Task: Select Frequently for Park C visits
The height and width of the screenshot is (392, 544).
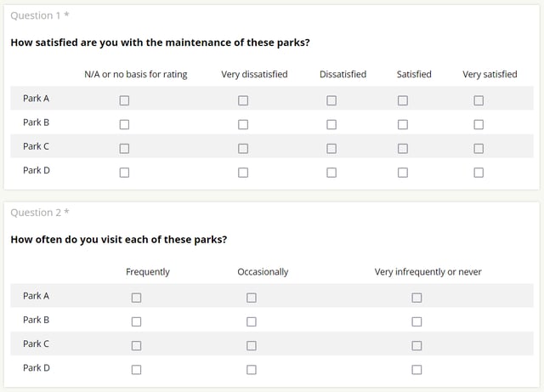Action: [x=136, y=346]
